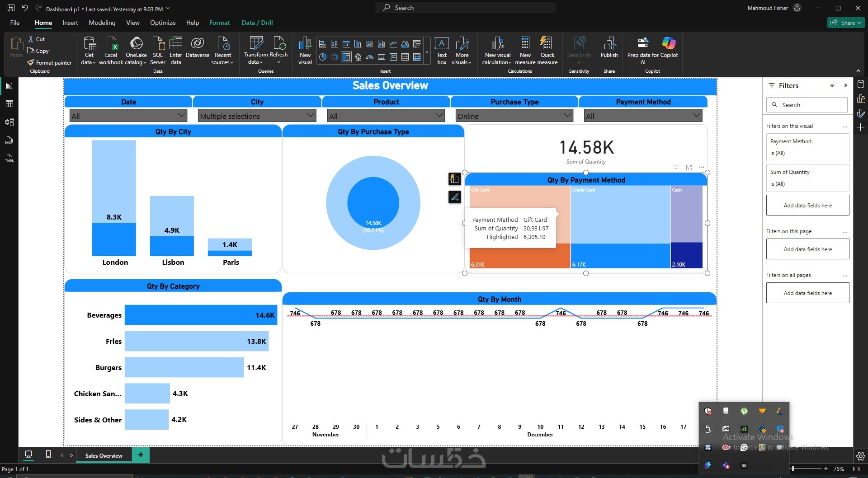Insert a Text box
The width and height of the screenshot is (868, 478).
(x=441, y=50)
